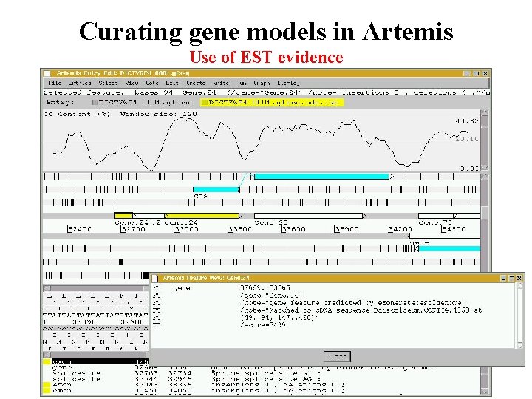This screenshot has height=399, width=532.
Task: Open the File menu in Artemis
Action: pos(55,83)
